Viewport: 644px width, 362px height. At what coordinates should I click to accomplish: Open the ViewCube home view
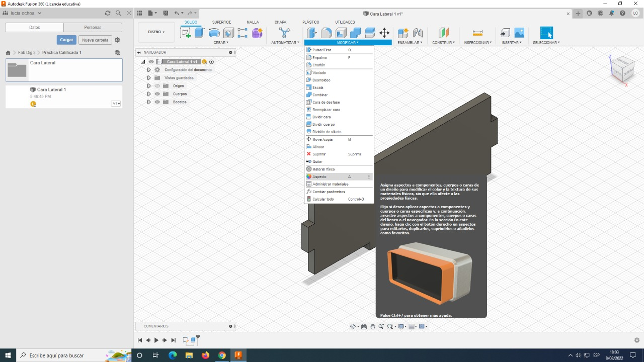point(622,69)
